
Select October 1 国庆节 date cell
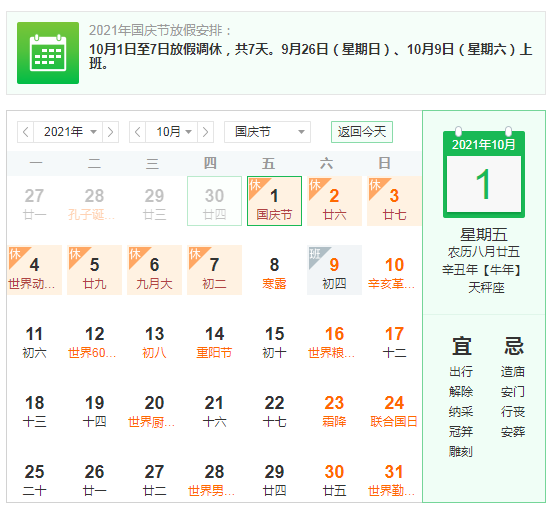pyautogui.click(x=274, y=201)
